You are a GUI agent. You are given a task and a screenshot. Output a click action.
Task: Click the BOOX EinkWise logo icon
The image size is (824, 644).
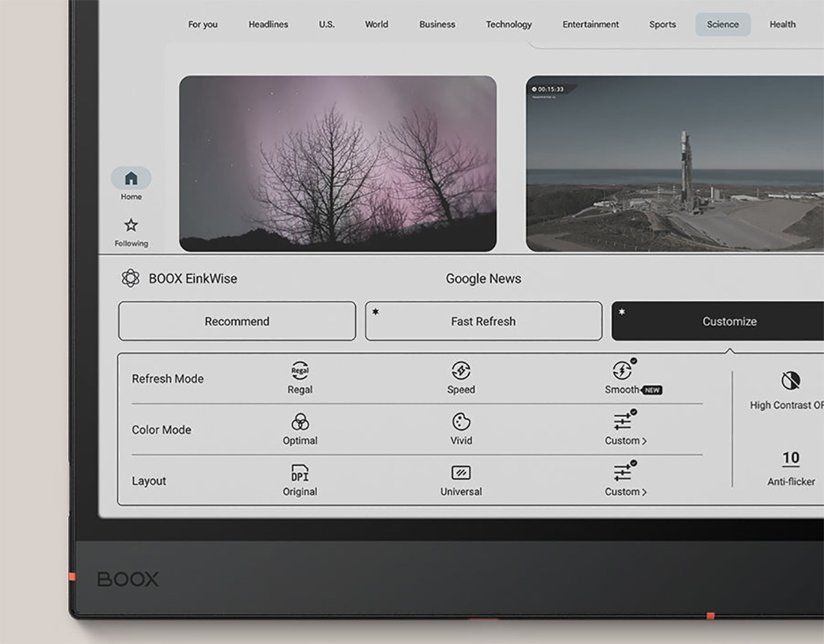coord(130,278)
